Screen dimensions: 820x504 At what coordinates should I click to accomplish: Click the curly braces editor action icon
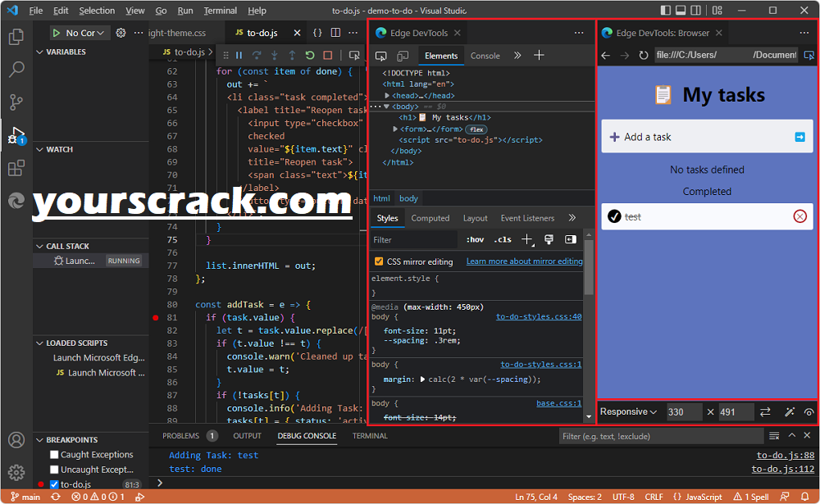(x=317, y=33)
